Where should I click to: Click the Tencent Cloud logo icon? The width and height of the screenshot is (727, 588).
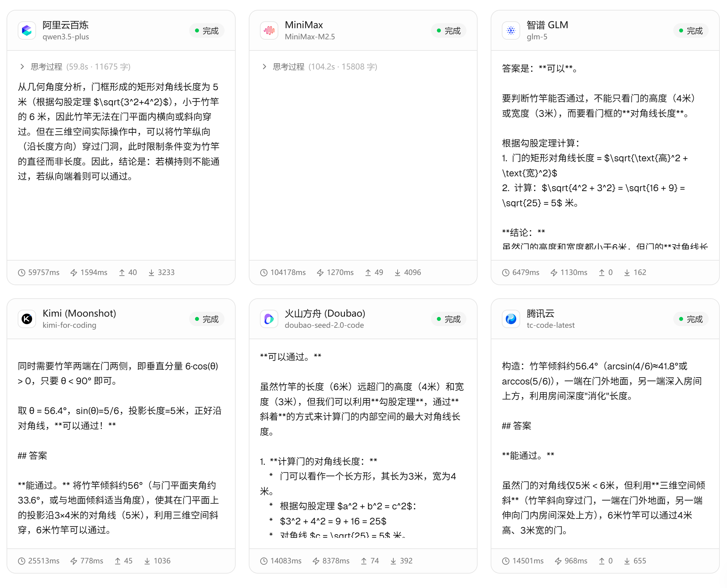click(x=511, y=319)
